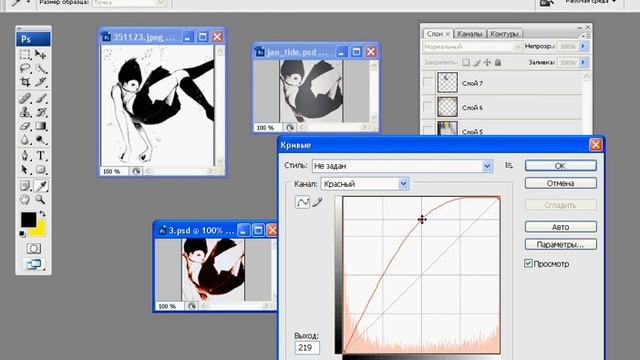Close the Curves dialog with X

tap(596, 144)
